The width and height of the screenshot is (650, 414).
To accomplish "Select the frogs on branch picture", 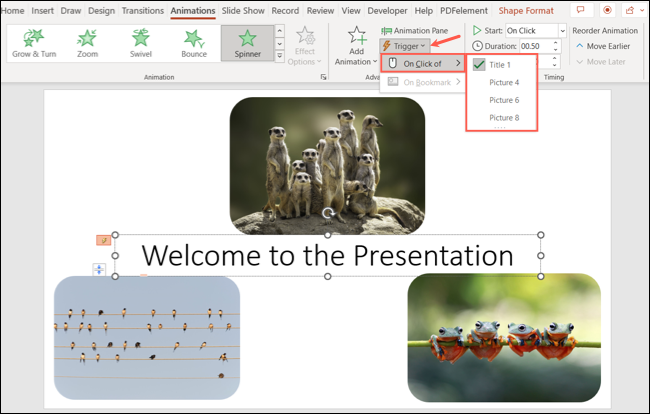I will (504, 338).
